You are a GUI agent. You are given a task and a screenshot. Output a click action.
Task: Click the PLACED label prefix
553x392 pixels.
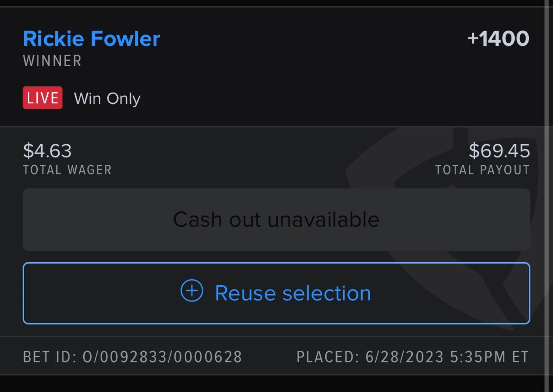328,357
